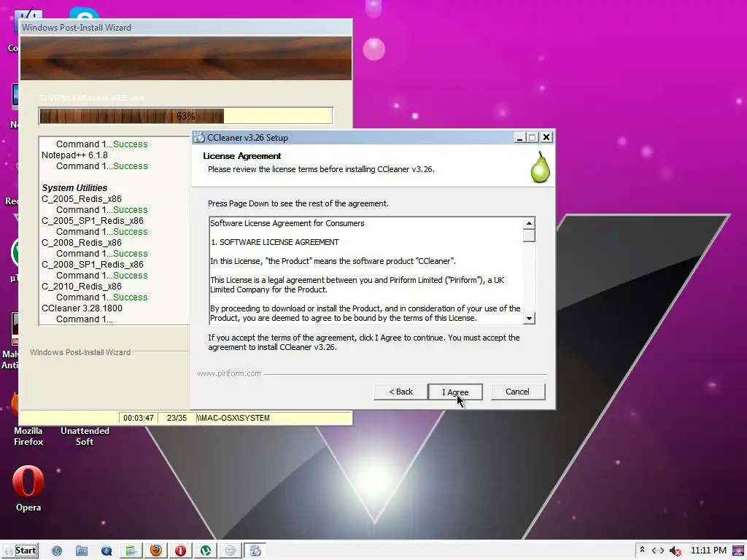The height and width of the screenshot is (560, 747).
Task: Click \\MAC-OSX\SYSTEM in wizard status bar
Action: 233,418
